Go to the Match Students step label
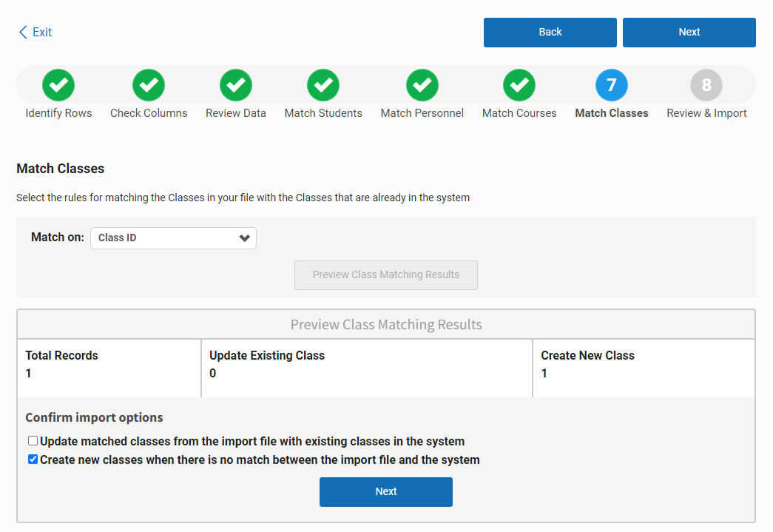The height and width of the screenshot is (532, 773). 323,113
